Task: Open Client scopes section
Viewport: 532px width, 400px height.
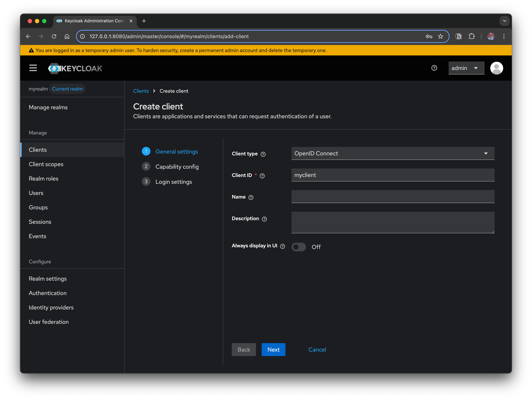Action: [x=72, y=164]
